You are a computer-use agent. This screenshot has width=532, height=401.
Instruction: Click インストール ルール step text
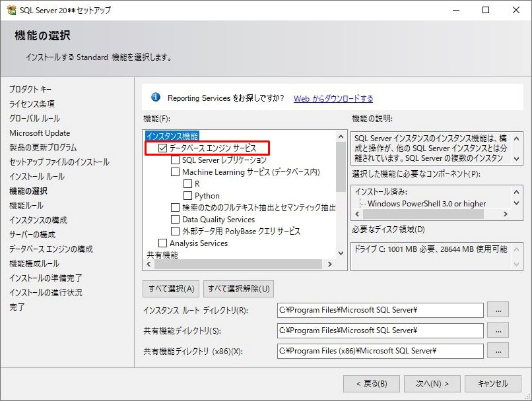click(37, 176)
